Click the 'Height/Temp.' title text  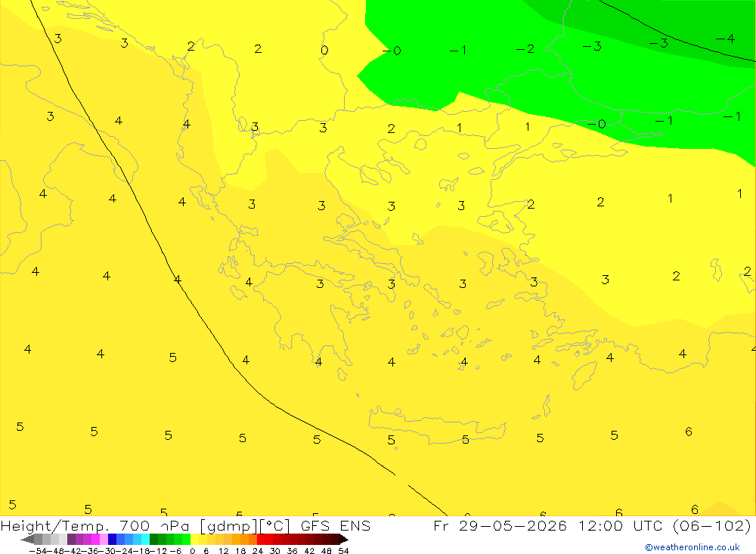tap(54, 525)
